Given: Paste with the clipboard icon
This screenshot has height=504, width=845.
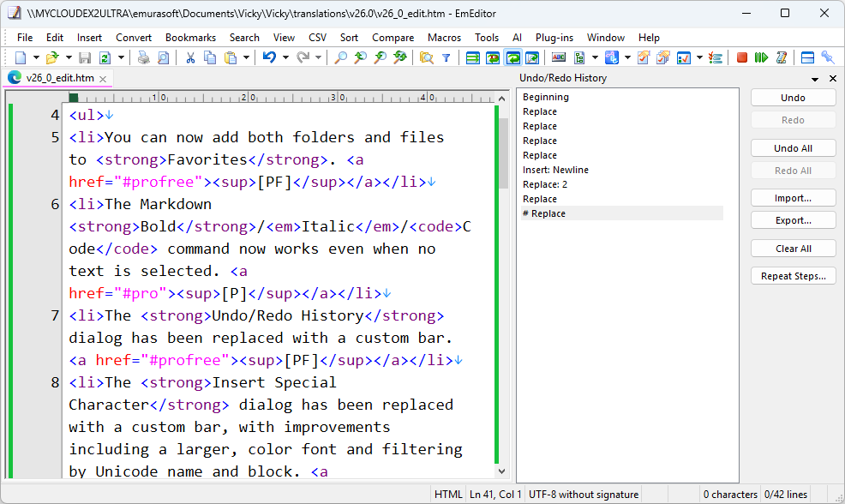Looking at the screenshot, I should click(231, 57).
